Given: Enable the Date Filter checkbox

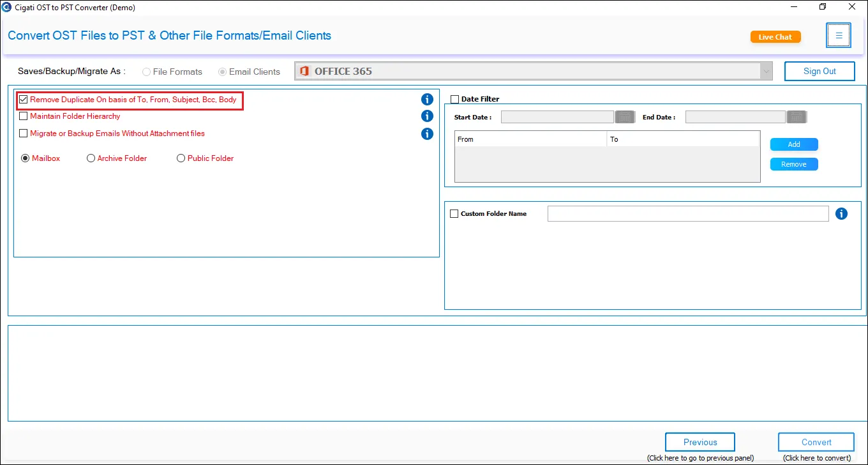Looking at the screenshot, I should pos(455,99).
